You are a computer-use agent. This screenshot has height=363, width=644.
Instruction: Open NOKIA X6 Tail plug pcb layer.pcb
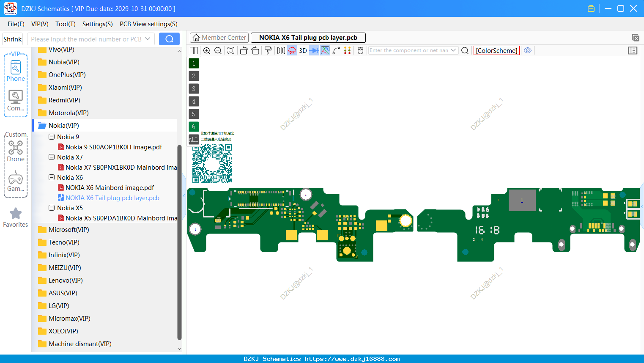(x=112, y=198)
